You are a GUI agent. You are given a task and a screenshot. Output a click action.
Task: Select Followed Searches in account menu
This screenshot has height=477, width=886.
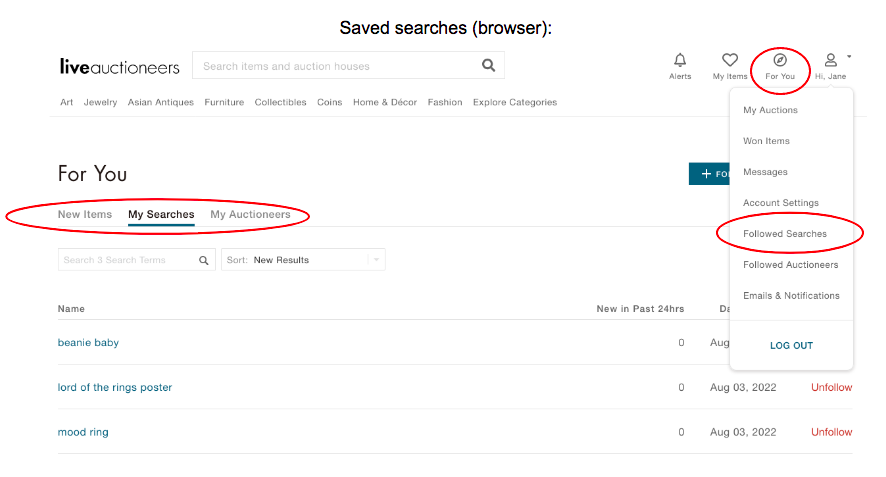click(785, 234)
